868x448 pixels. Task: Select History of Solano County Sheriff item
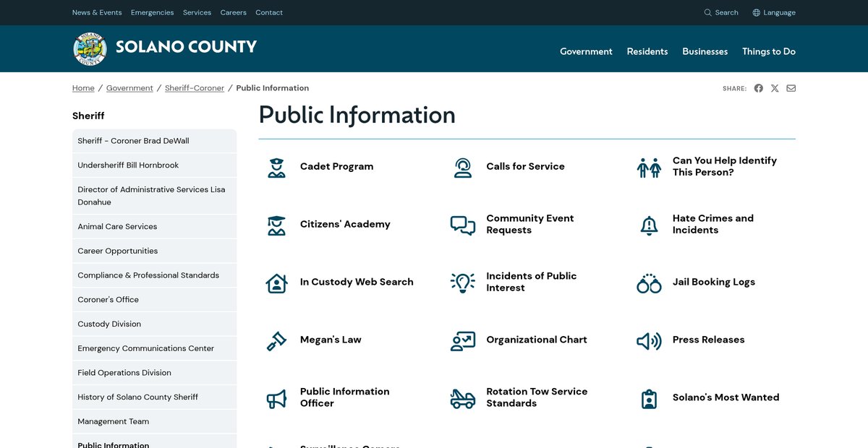(154, 397)
